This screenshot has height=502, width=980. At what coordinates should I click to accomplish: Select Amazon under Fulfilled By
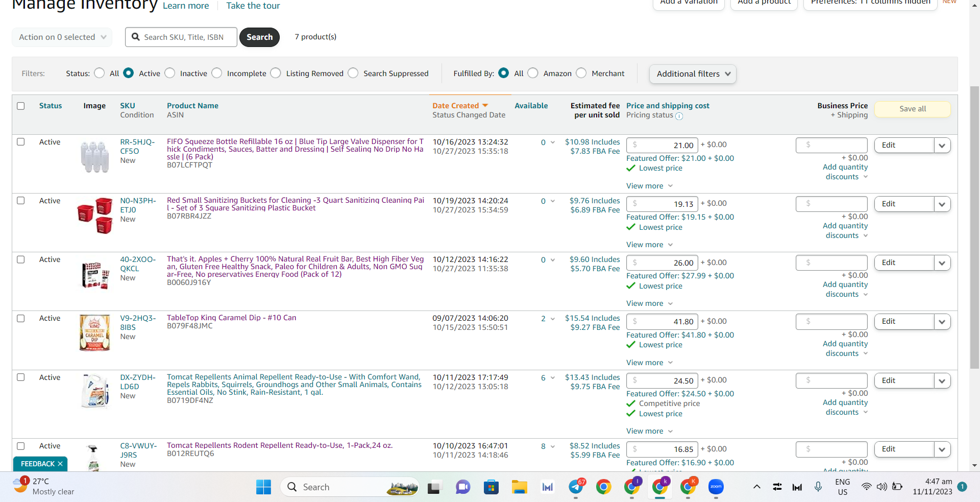[533, 73]
